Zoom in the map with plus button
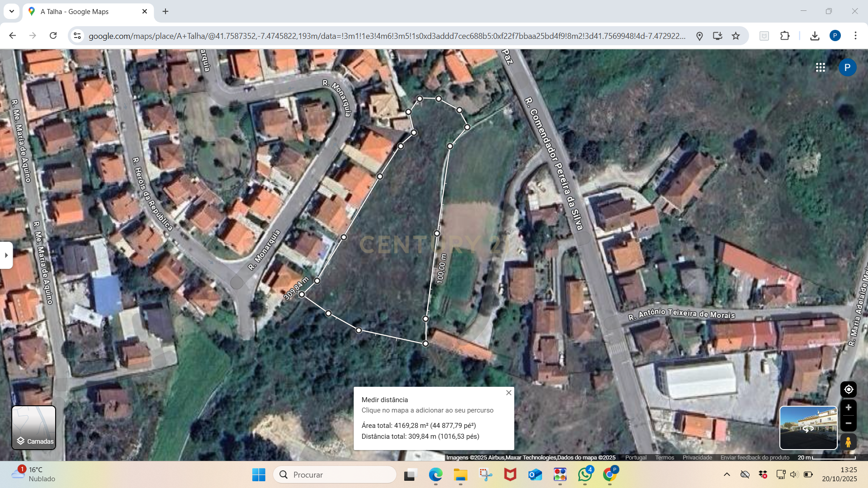The image size is (868, 488). pos(848,408)
